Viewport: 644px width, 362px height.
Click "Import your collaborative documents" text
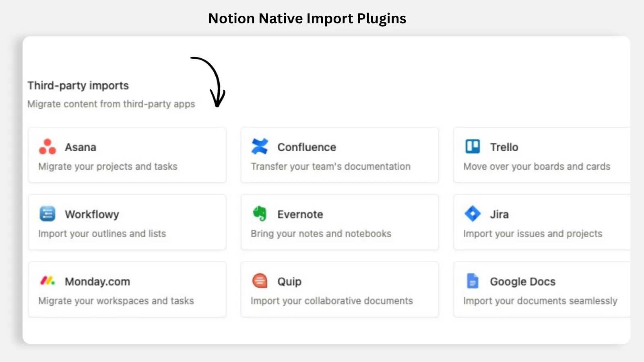(x=332, y=301)
